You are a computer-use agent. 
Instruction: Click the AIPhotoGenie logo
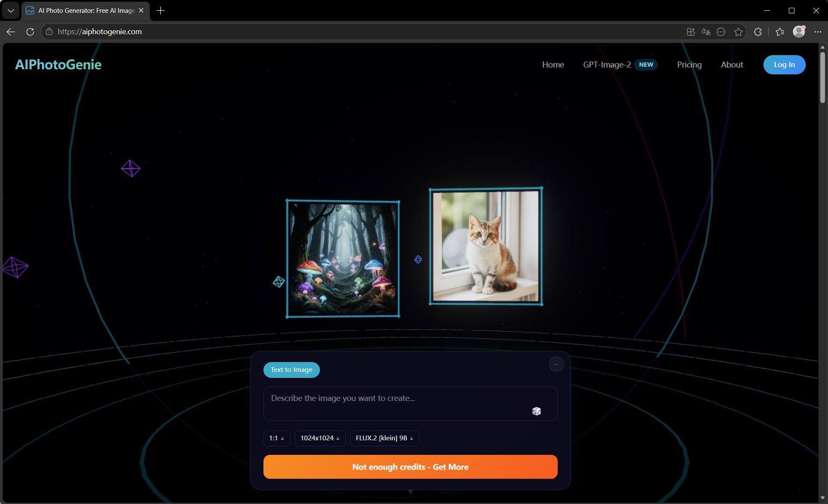pos(58,65)
